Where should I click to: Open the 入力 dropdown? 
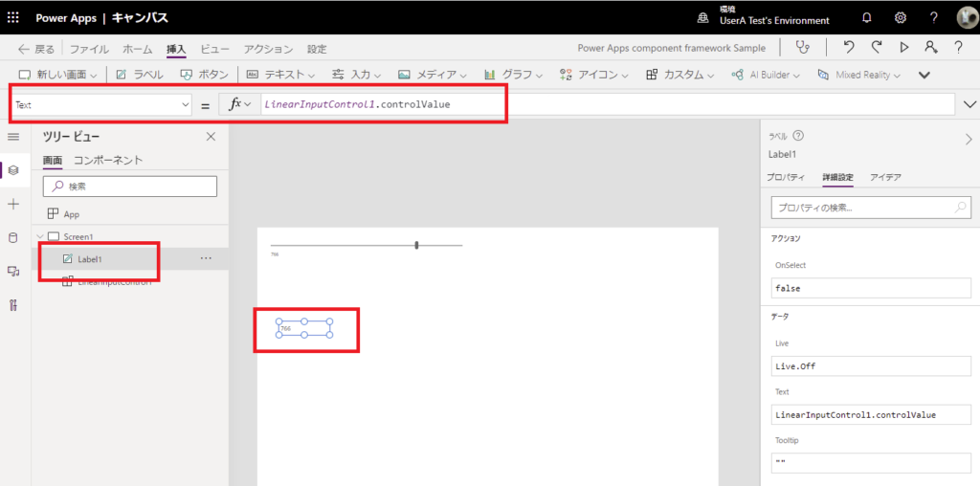[x=356, y=75]
